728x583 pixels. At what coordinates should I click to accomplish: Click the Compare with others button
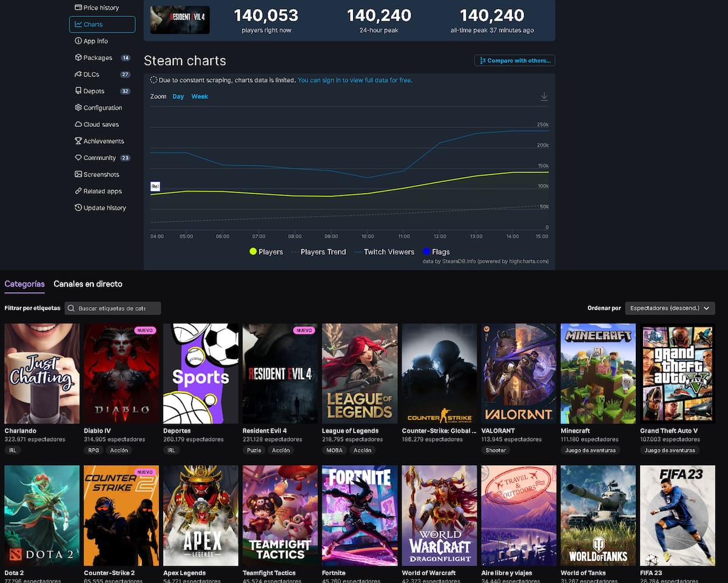(x=514, y=61)
